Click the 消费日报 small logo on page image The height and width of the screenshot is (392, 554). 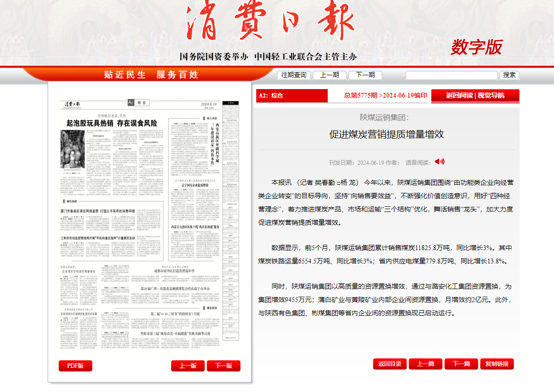click(x=72, y=104)
